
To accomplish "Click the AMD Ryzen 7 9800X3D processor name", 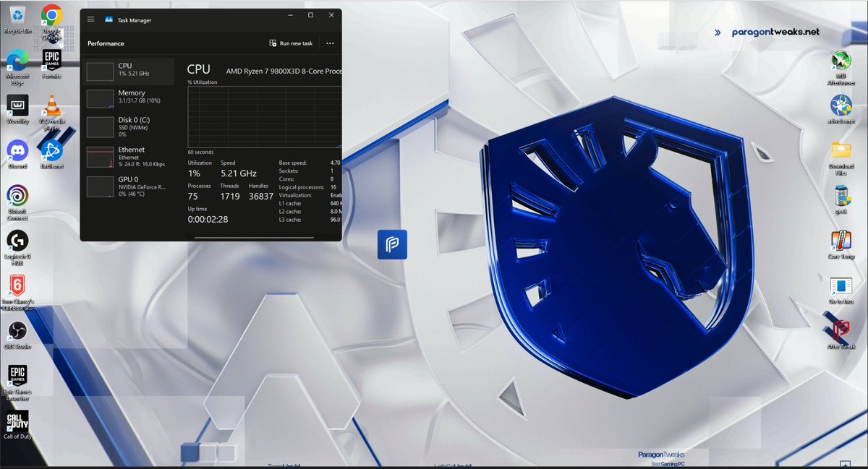I will [x=284, y=72].
